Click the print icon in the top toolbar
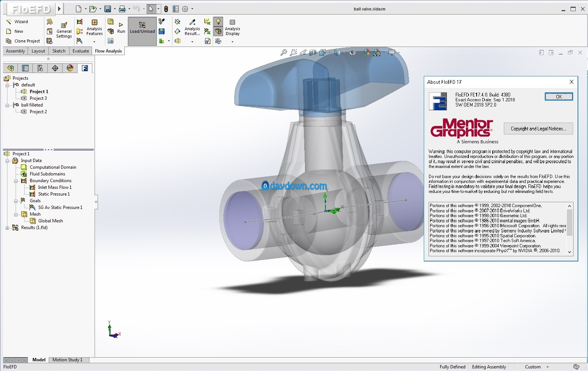This screenshot has height=371, width=588. [x=122, y=9]
